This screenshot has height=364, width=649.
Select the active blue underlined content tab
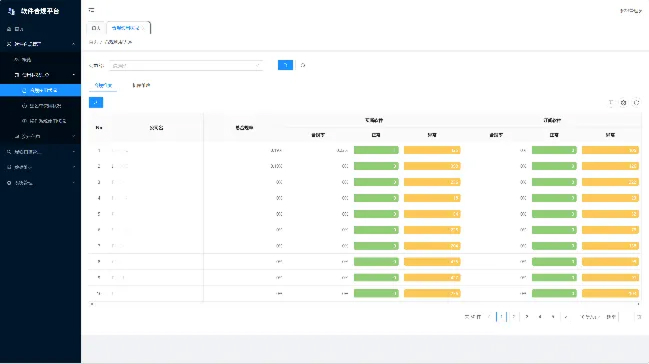[103, 85]
